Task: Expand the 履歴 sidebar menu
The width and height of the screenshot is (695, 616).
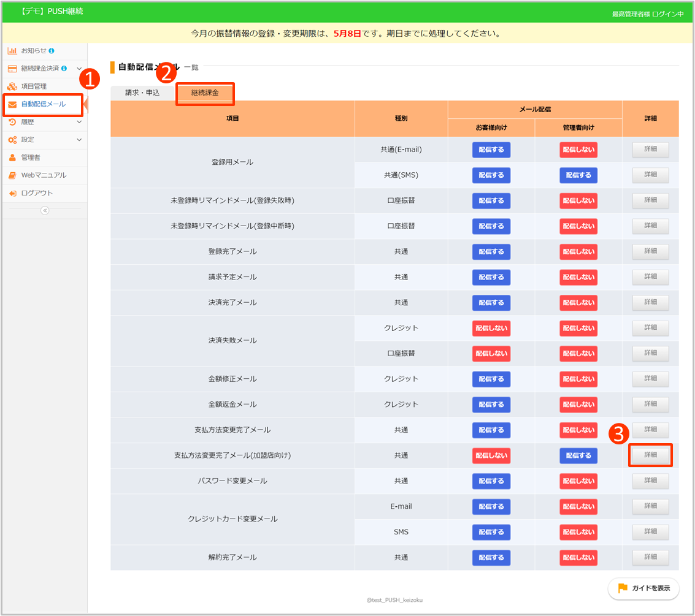Action: pos(79,122)
